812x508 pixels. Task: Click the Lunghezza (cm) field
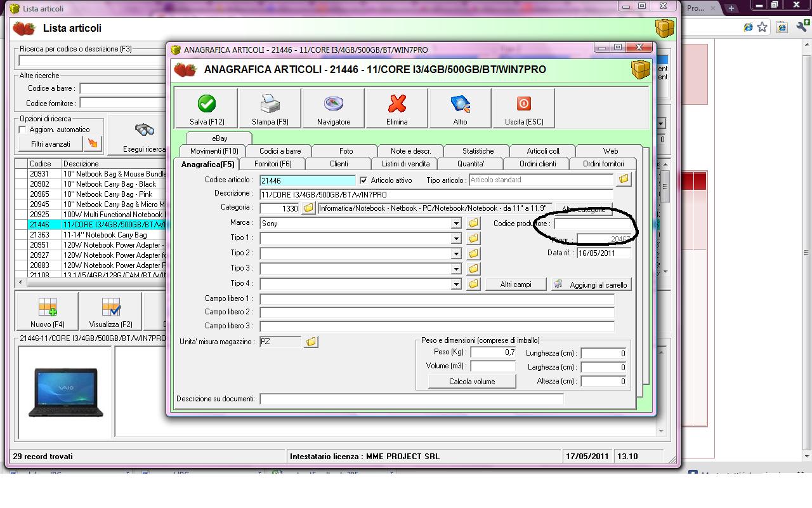pyautogui.click(x=604, y=353)
